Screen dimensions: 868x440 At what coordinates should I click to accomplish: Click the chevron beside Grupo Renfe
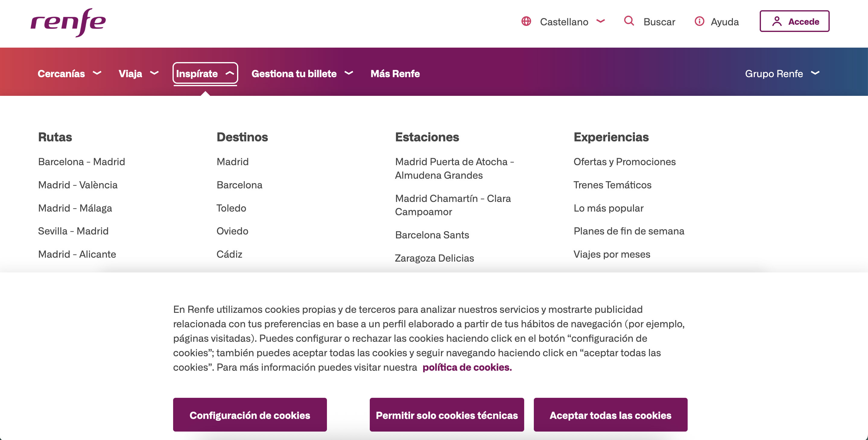click(x=815, y=73)
